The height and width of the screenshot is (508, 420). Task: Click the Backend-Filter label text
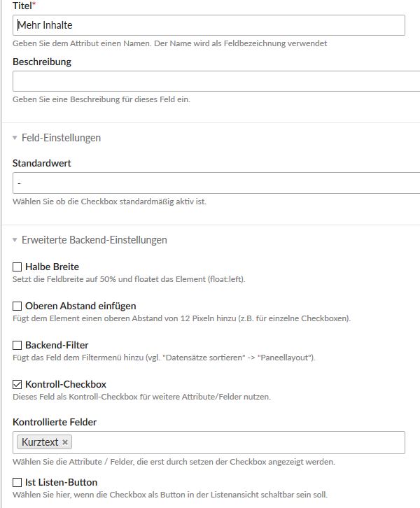57,345
